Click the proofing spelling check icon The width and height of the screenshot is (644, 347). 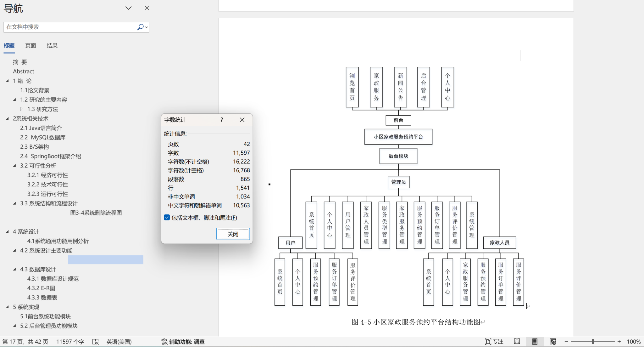click(96, 342)
